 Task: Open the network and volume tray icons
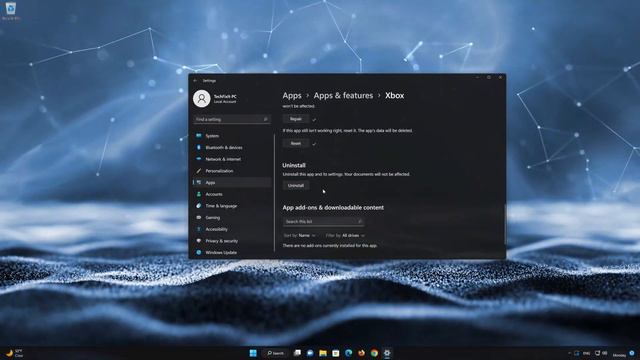pos(601,353)
